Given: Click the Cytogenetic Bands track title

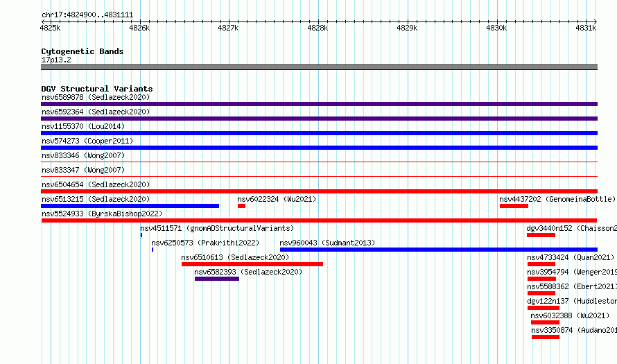Looking at the screenshot, I should (82, 51).
